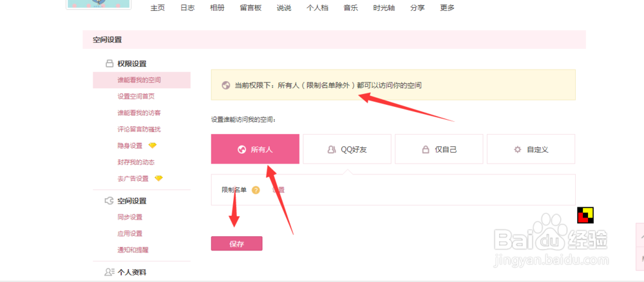
Task: Switch to the 留言板 tab
Action: coord(251,8)
